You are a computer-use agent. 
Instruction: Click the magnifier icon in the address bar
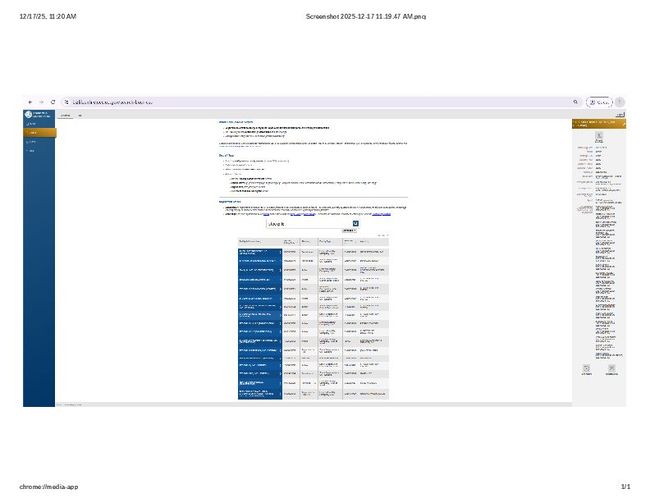click(575, 102)
